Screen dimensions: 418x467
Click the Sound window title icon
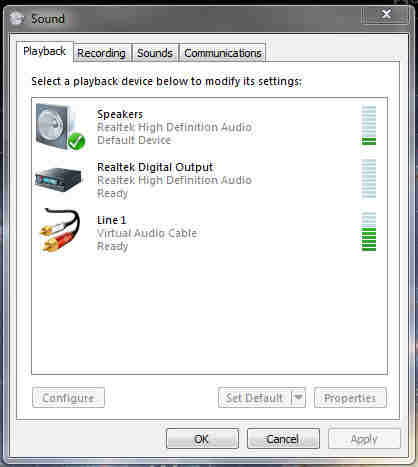[x=17, y=19]
